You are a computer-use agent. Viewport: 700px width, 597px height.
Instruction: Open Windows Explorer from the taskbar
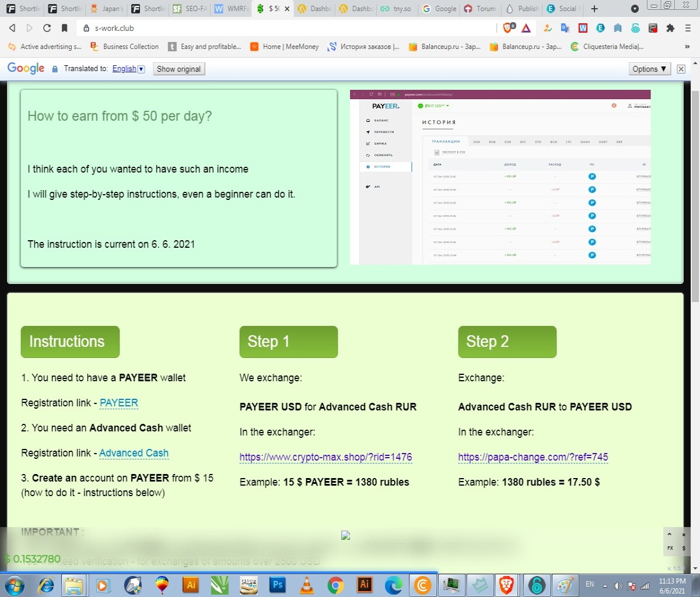point(74,585)
